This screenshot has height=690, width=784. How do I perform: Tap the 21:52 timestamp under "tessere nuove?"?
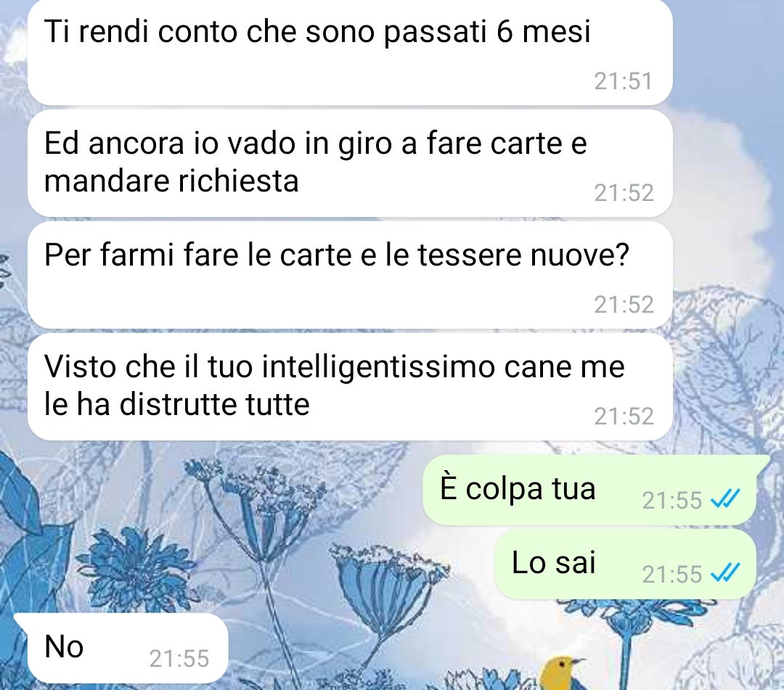624,305
